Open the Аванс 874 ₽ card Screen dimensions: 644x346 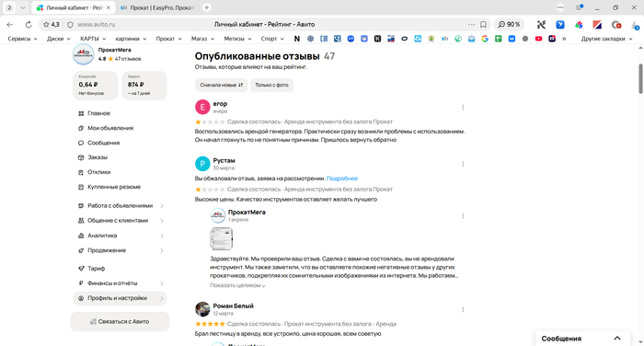click(x=144, y=86)
